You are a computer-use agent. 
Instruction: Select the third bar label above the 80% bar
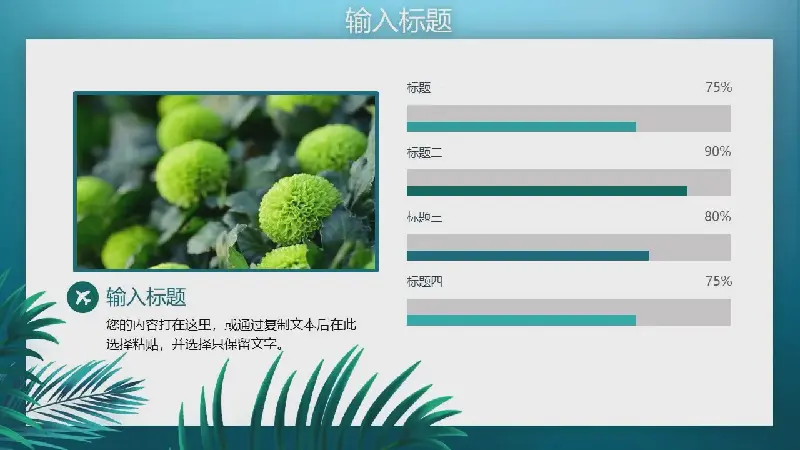[424, 217]
